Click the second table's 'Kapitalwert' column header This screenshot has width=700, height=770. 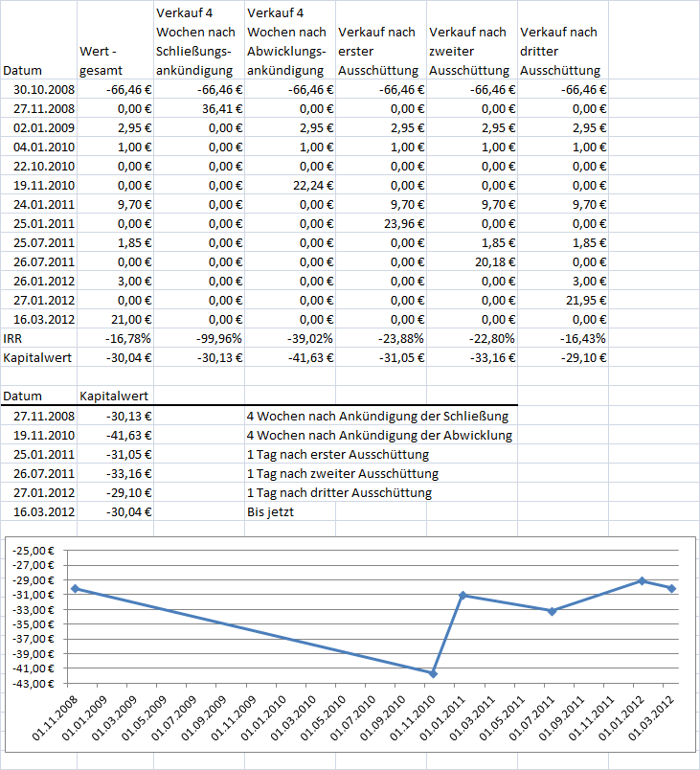pyautogui.click(x=114, y=396)
